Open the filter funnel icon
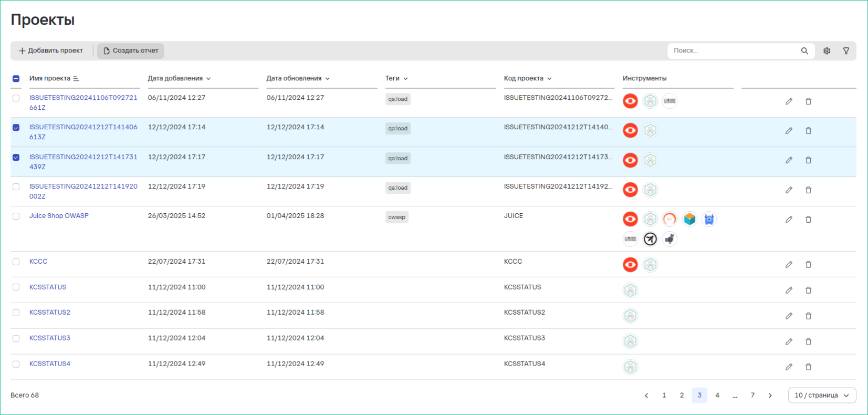Image resolution: width=868 pixels, height=415 pixels. (846, 51)
